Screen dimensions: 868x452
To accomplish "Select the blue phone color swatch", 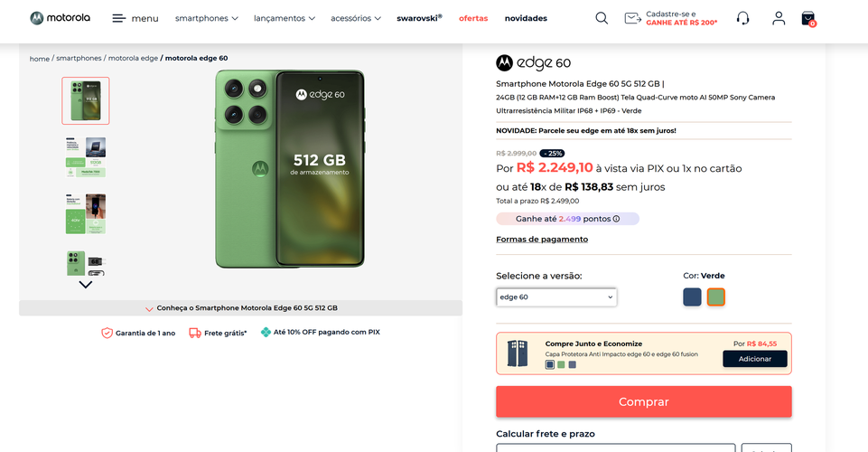I will (692, 297).
